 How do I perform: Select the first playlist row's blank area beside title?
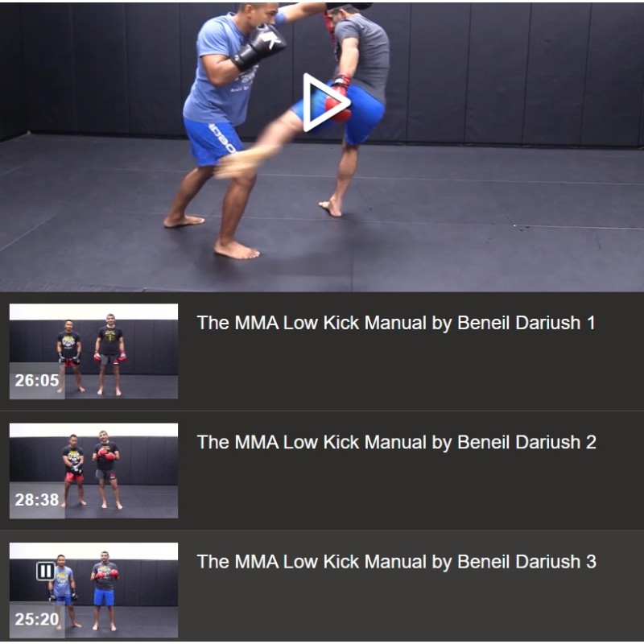point(411,369)
